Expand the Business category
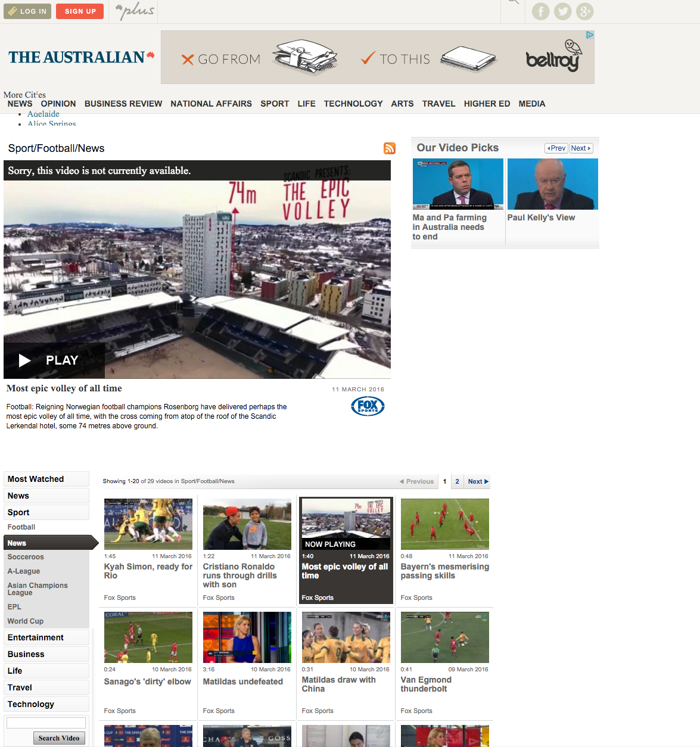 (x=46, y=654)
